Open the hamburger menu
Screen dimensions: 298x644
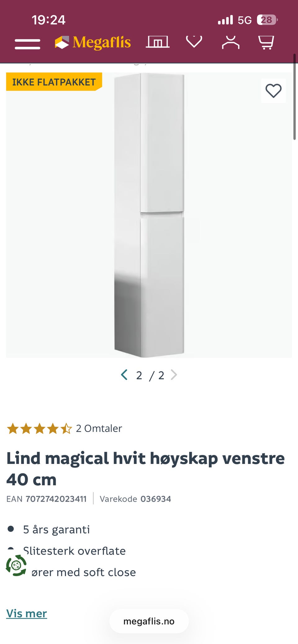tap(27, 44)
